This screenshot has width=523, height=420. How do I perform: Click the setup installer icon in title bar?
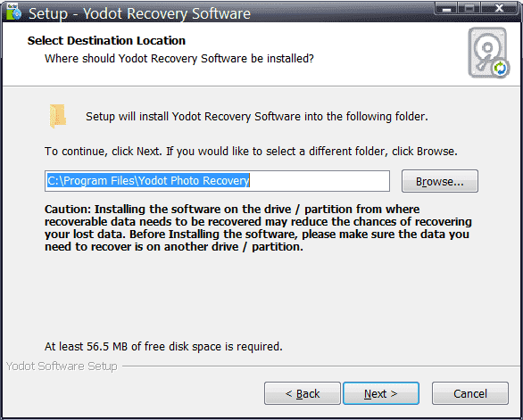point(13,12)
